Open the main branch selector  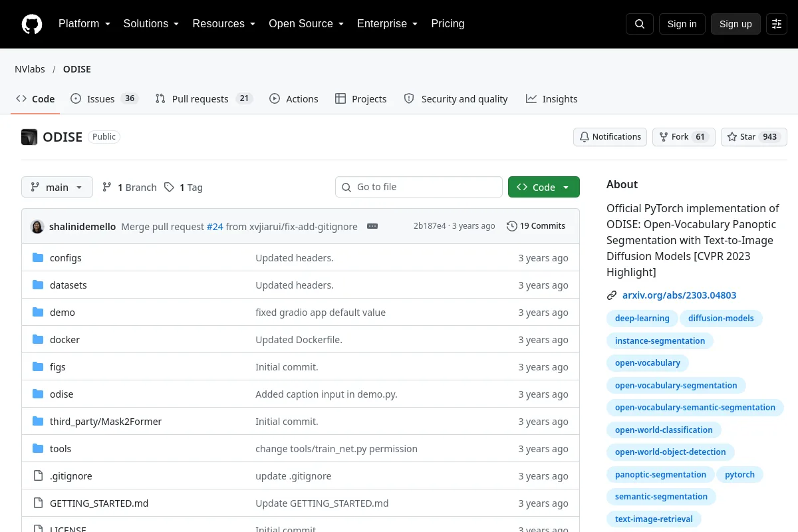tap(57, 188)
